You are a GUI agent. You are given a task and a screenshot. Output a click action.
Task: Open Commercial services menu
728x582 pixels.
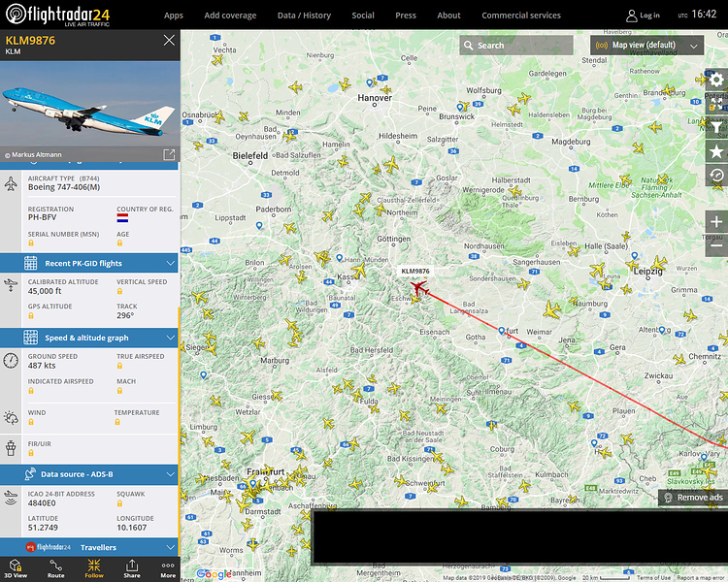(x=521, y=16)
